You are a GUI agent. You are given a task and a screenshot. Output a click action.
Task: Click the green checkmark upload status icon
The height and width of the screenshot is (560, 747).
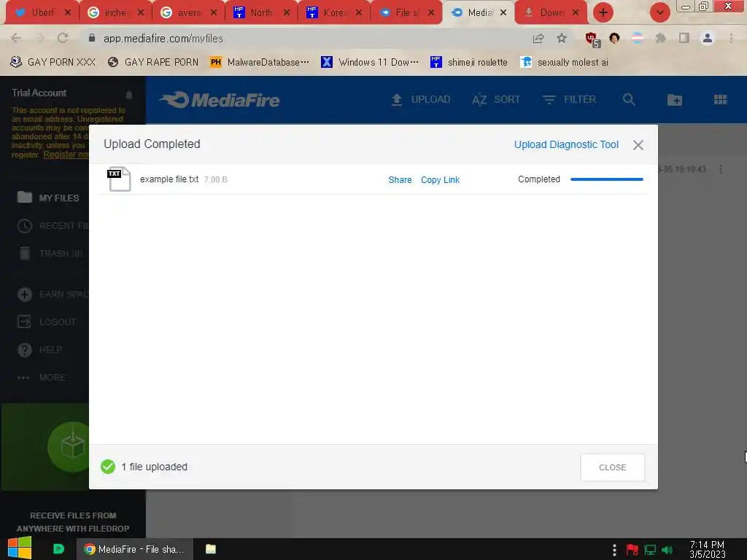(x=108, y=467)
